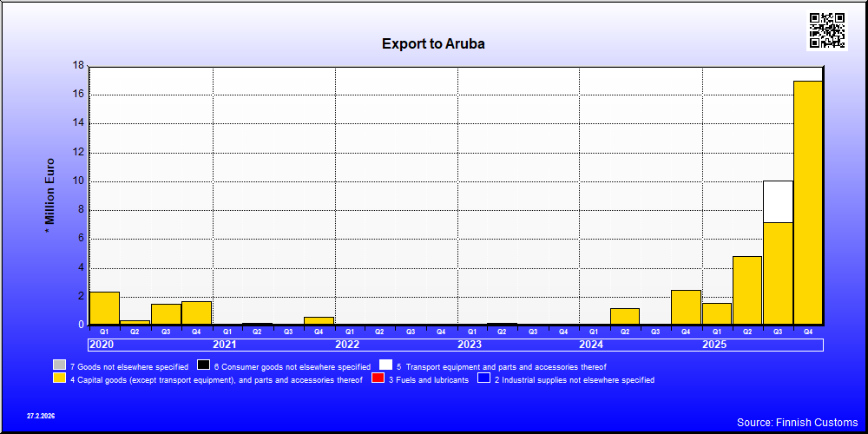Click the 2024 Q4 bar

pyautogui.click(x=686, y=307)
